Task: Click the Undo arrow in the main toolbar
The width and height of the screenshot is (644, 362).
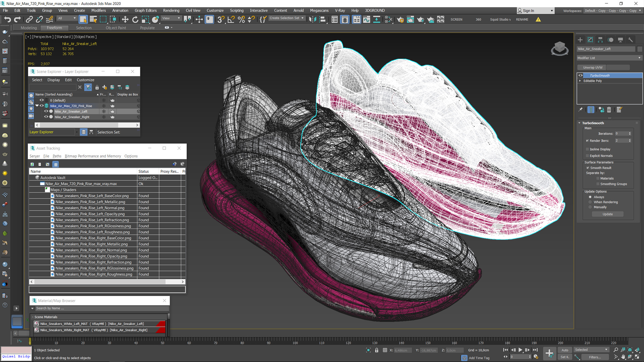Action: pyautogui.click(x=7, y=19)
